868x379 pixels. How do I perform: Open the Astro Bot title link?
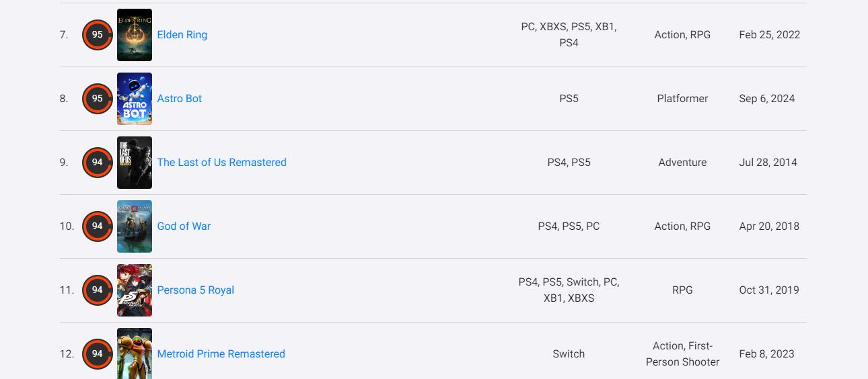point(179,99)
